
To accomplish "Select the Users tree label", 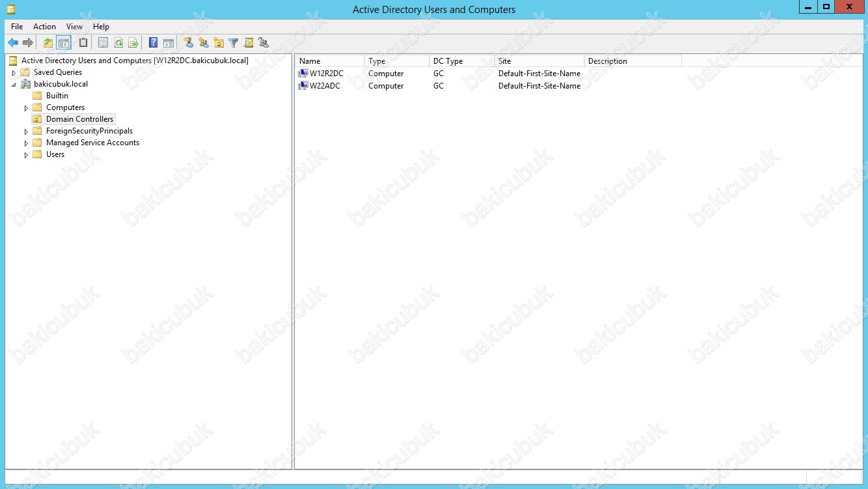I will [55, 154].
